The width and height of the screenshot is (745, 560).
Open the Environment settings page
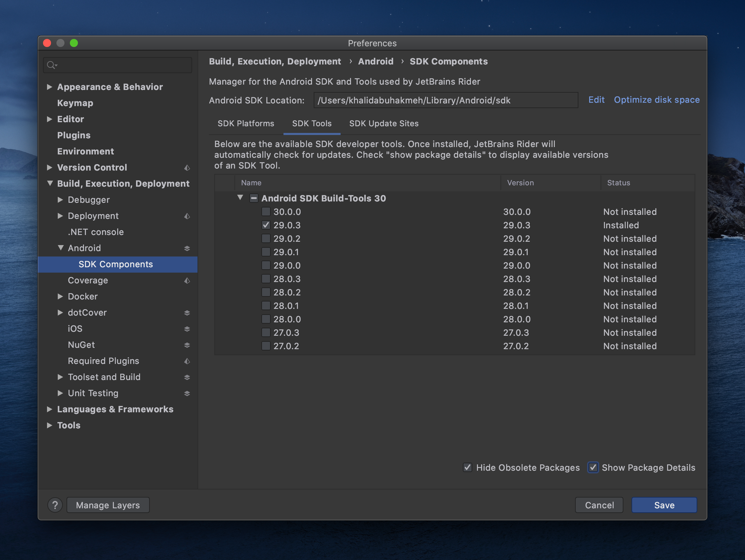tap(86, 151)
